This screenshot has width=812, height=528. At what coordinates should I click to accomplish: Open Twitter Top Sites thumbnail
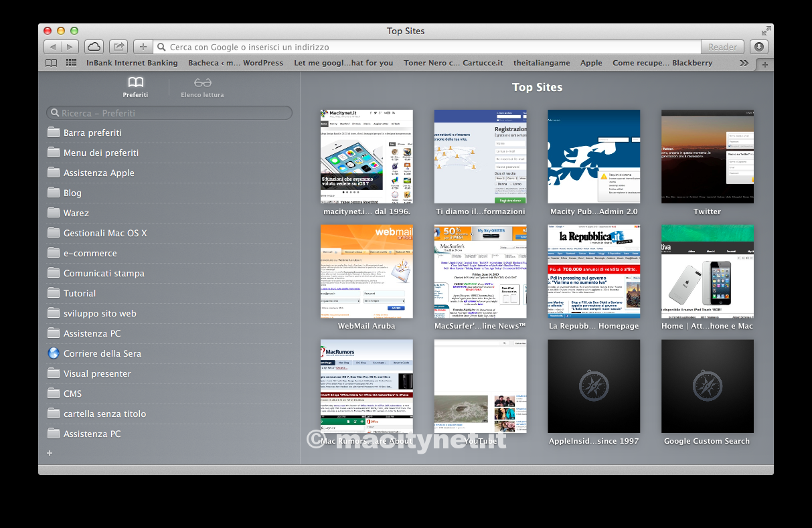click(x=708, y=157)
